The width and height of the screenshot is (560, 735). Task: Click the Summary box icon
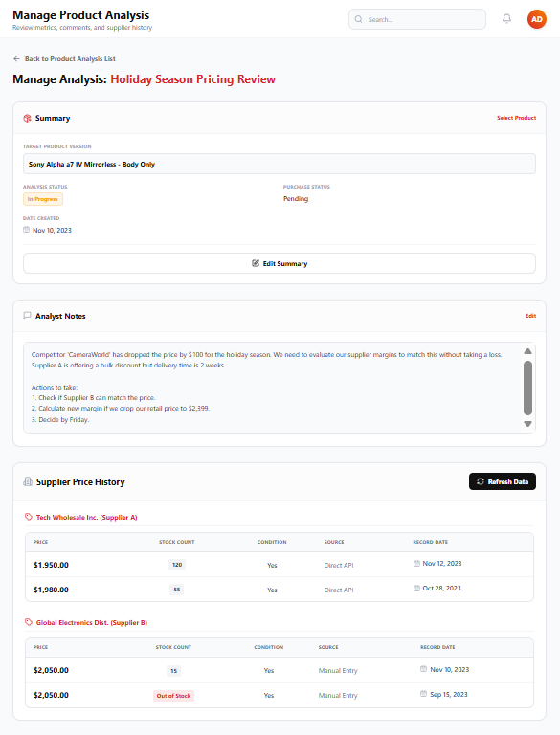pos(27,118)
